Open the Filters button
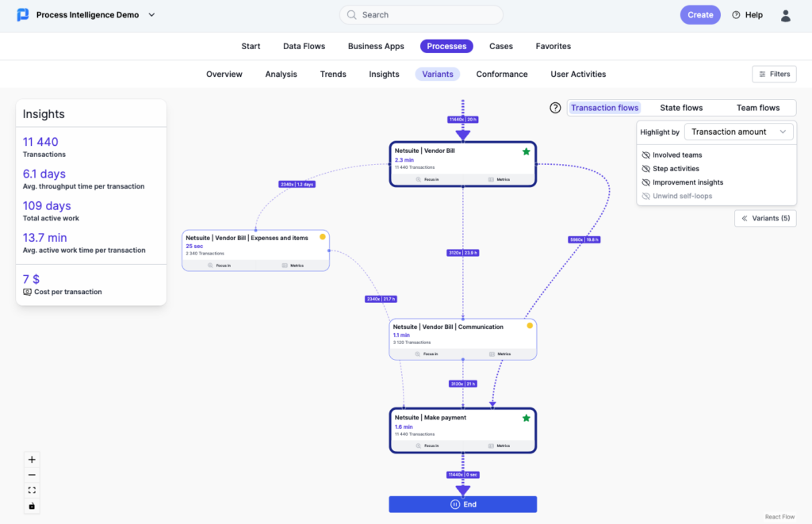Screen dimensions: 812x524 (x=774, y=74)
